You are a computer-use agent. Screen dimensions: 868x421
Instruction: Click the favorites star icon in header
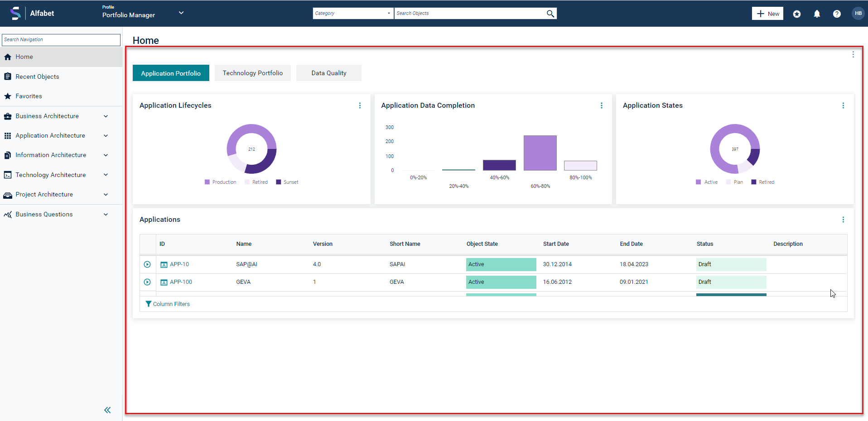point(797,14)
